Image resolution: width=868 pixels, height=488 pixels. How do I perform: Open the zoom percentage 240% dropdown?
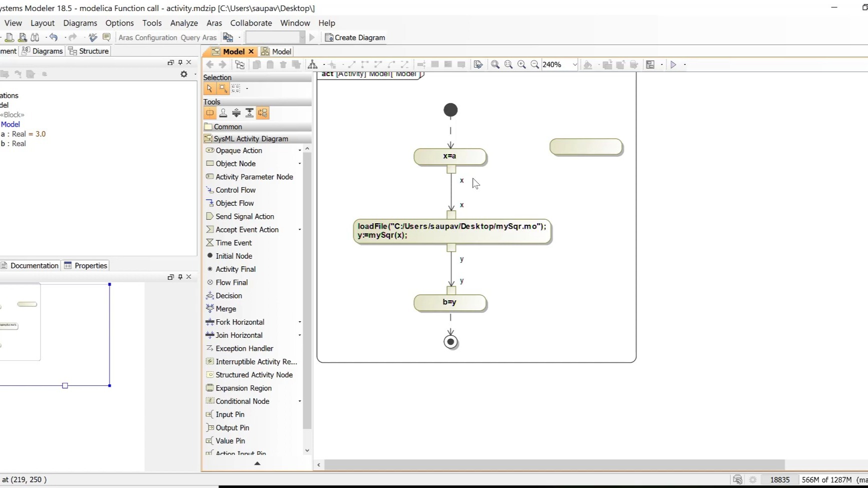(574, 65)
